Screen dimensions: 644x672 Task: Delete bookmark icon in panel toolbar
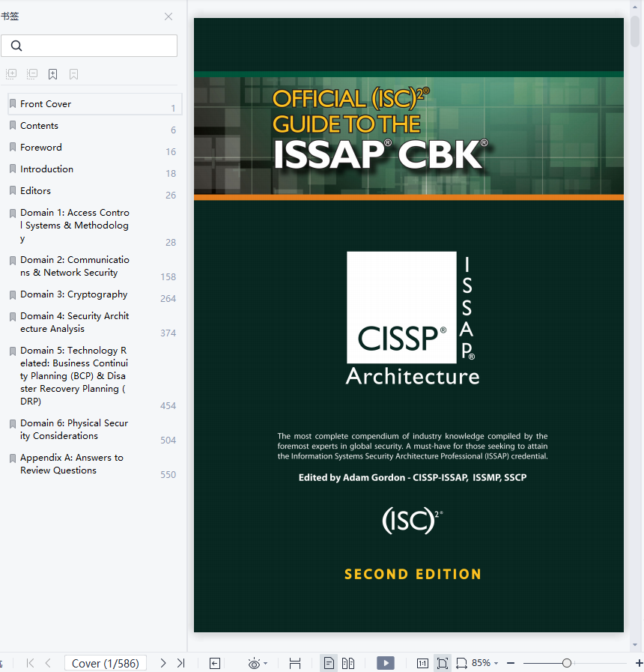[x=73, y=74]
